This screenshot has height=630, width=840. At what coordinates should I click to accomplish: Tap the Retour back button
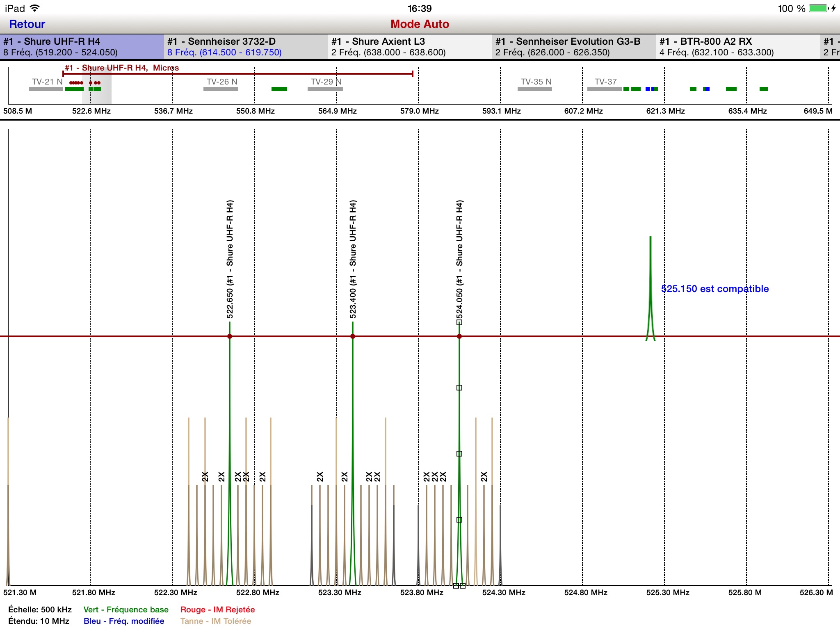coord(27,24)
